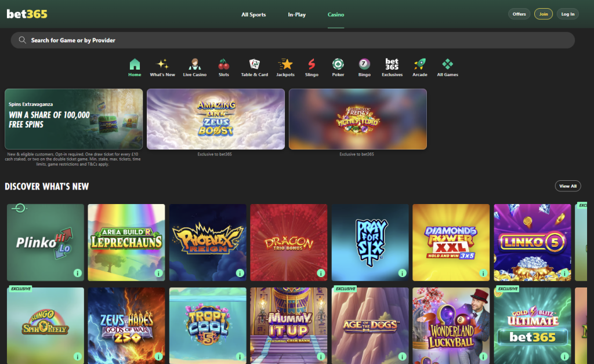Launch Age of the Dogs game
Image resolution: width=594 pixels, height=364 pixels.
(x=370, y=326)
